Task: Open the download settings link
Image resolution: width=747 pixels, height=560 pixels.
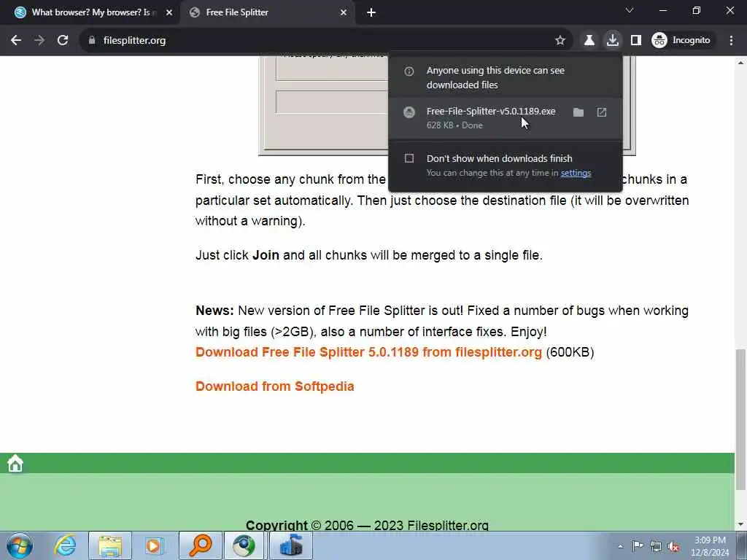Action: [576, 173]
